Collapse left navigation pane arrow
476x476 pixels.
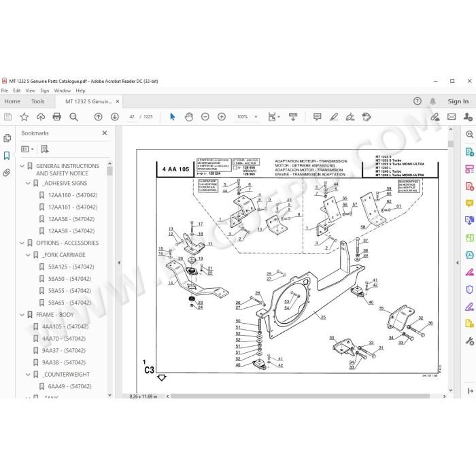click(x=119, y=262)
